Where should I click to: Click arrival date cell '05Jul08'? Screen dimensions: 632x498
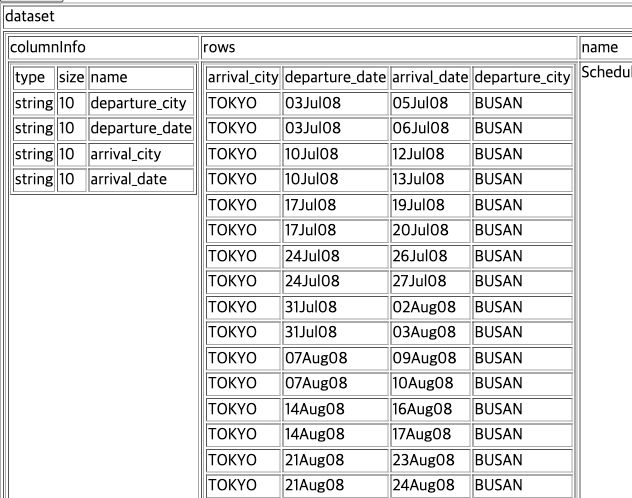(430, 104)
